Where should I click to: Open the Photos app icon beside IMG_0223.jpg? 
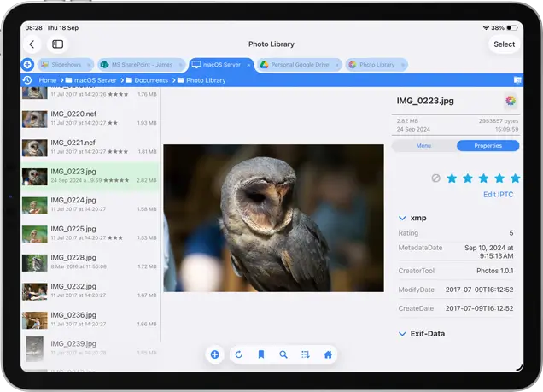pos(510,102)
